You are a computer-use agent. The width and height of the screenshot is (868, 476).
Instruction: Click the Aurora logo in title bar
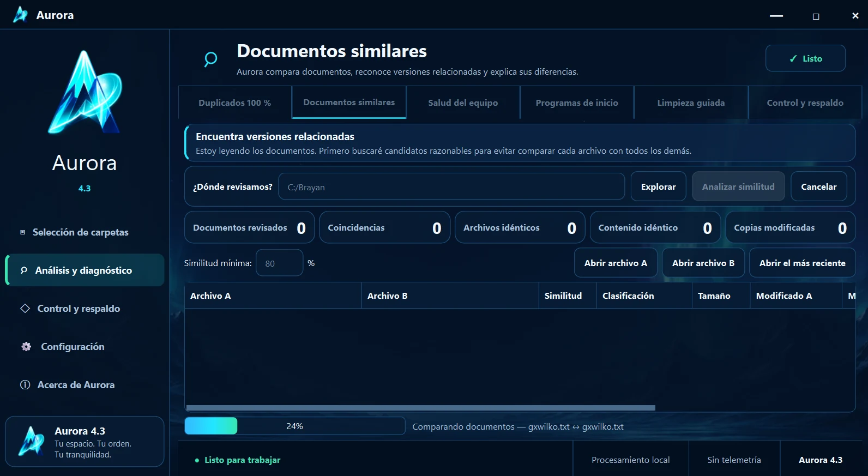coord(21,15)
